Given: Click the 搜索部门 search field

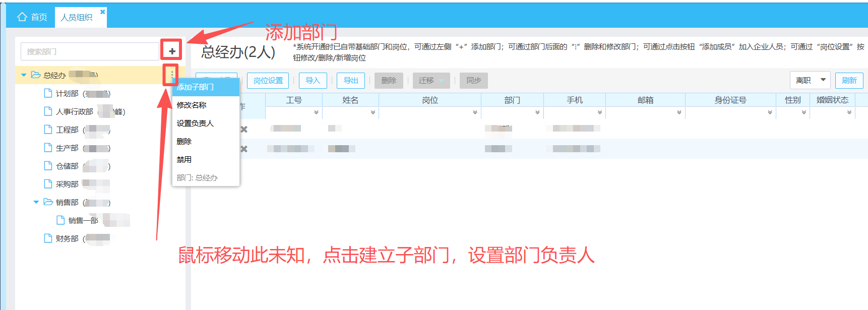Looking at the screenshot, I should 90,51.
